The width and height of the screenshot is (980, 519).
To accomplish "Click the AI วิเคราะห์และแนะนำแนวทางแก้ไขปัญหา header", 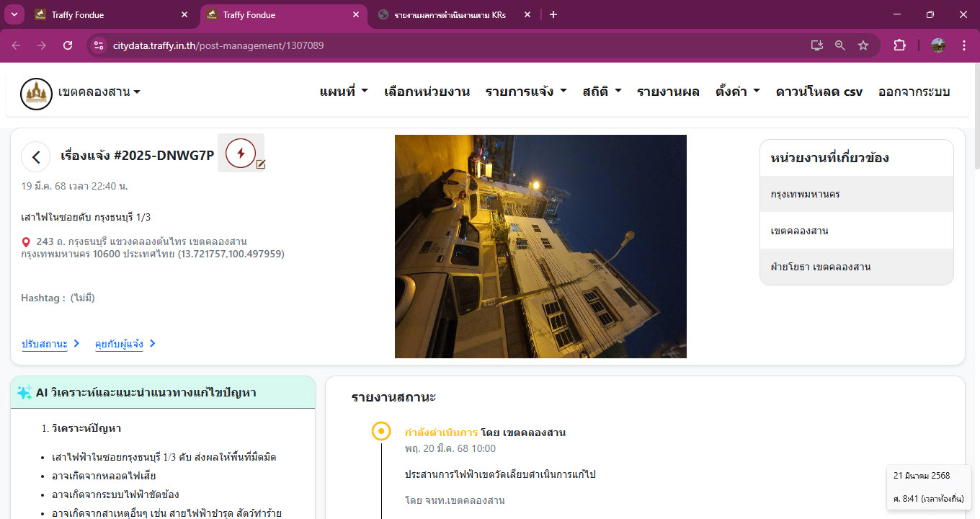I will pyautogui.click(x=163, y=392).
